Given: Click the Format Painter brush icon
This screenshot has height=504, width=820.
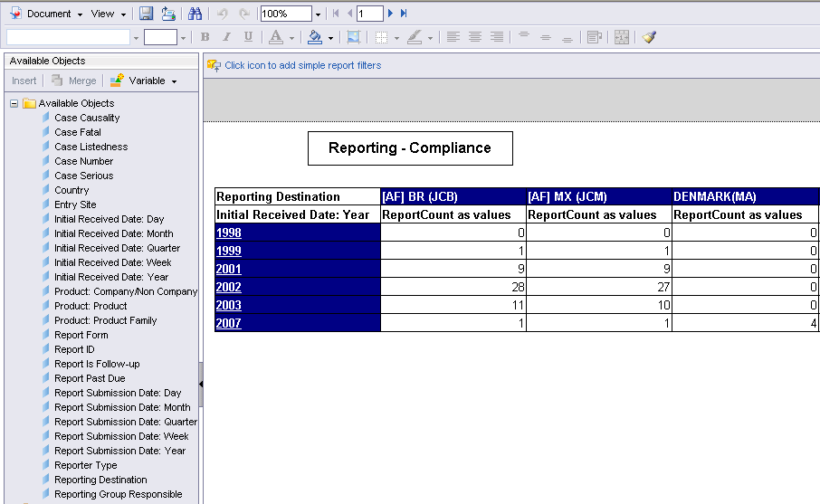Looking at the screenshot, I should (x=649, y=37).
